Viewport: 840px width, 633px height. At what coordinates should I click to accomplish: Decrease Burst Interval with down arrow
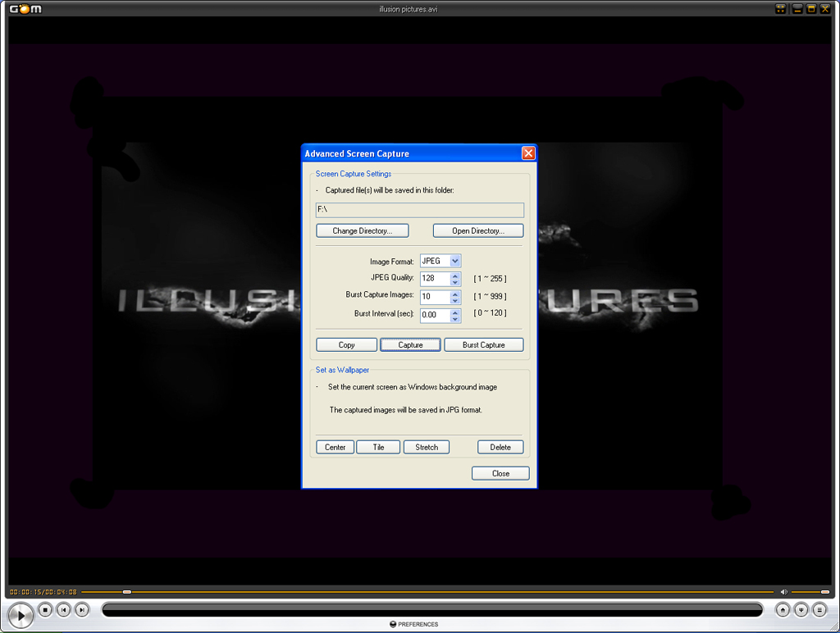coord(455,318)
